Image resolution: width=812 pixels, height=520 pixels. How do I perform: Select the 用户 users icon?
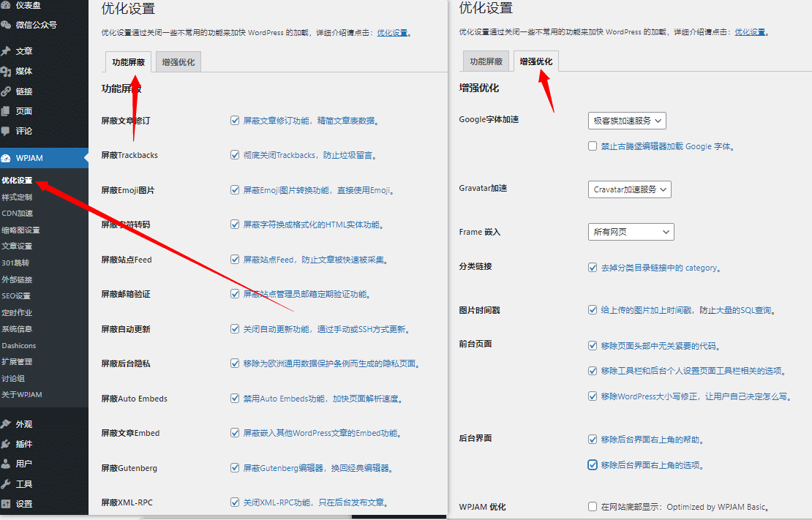(7, 464)
